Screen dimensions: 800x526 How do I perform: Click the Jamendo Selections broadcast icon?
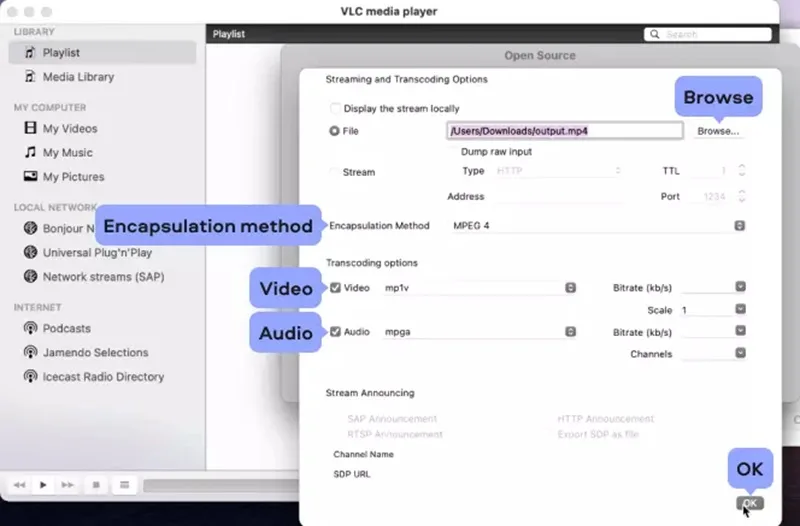30,352
